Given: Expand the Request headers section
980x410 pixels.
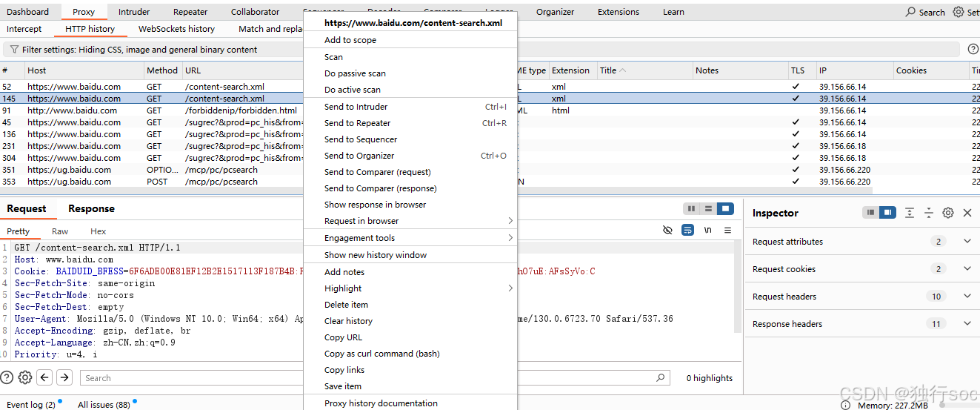Looking at the screenshot, I should pyautogui.click(x=967, y=296).
